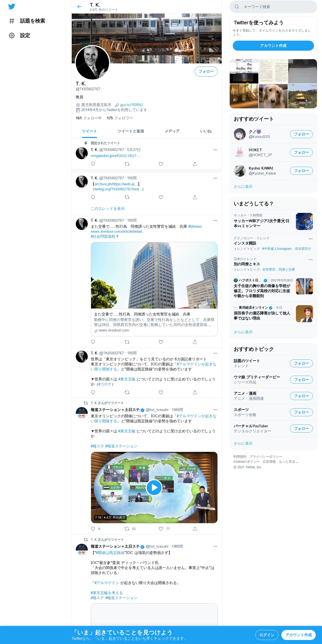Open 161 フォロー中 following list

tap(89, 118)
